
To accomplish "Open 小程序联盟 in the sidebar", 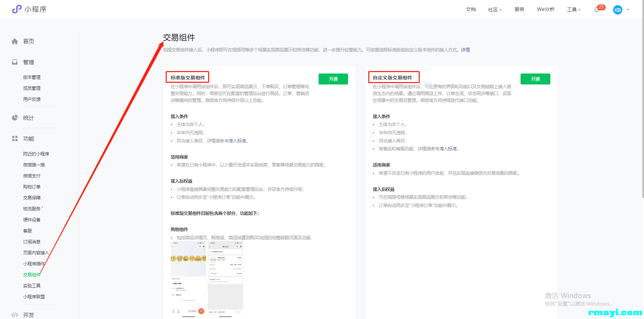I will (34, 297).
